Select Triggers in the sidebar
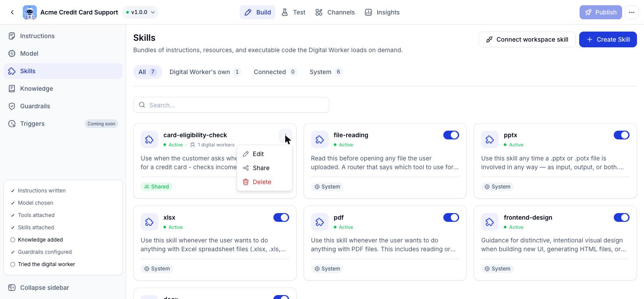 coord(63,124)
